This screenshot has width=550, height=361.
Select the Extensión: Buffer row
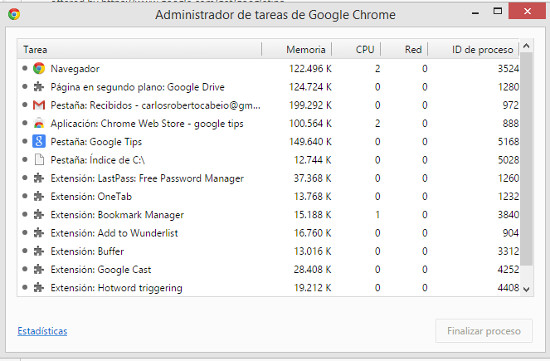[x=268, y=251]
